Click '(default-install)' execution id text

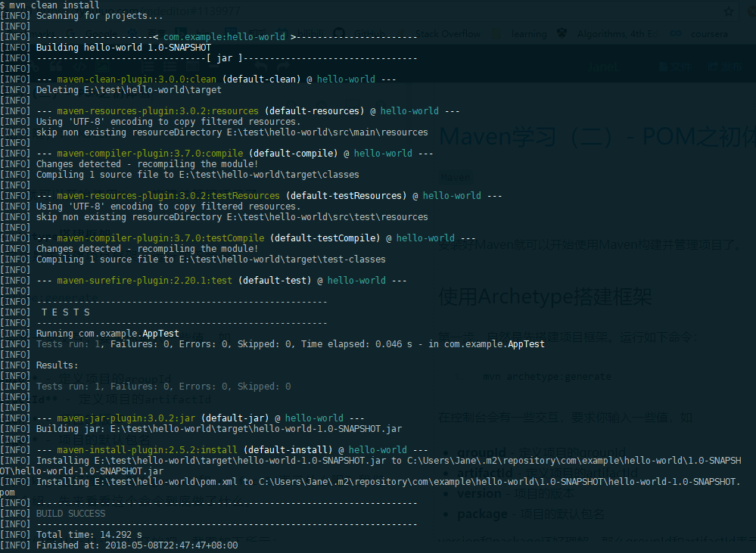288,450
